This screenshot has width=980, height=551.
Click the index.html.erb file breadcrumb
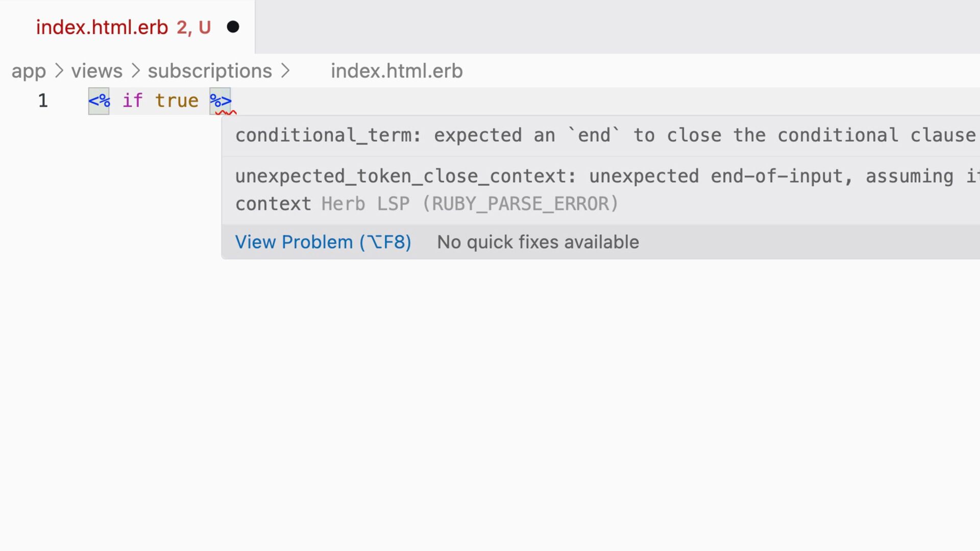click(397, 71)
